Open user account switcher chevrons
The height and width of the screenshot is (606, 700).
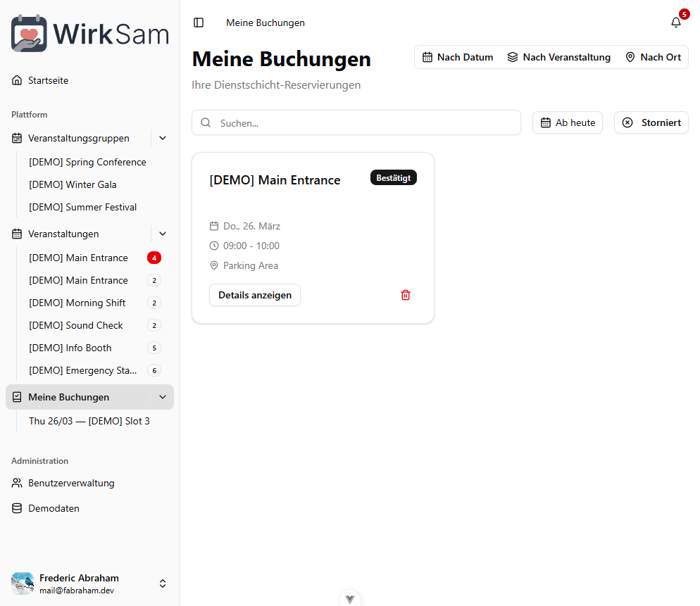pyautogui.click(x=163, y=583)
